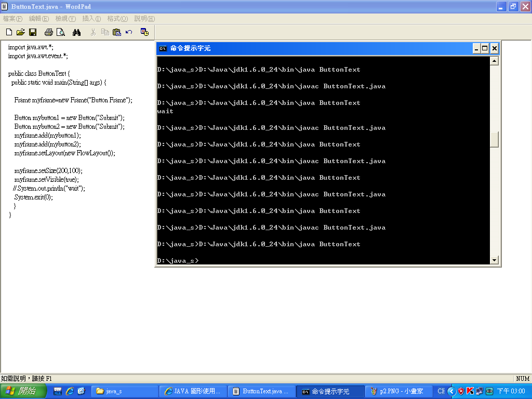Click the eye monitor tray icon

489,391
